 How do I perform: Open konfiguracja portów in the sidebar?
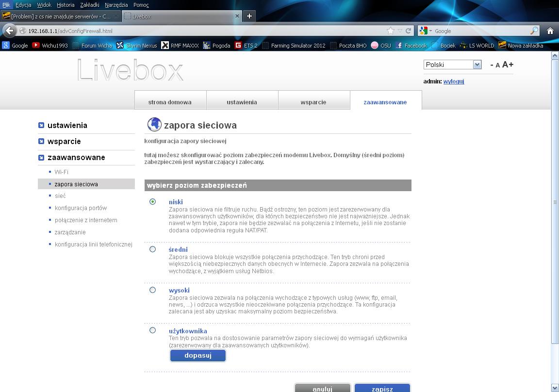[81, 208]
